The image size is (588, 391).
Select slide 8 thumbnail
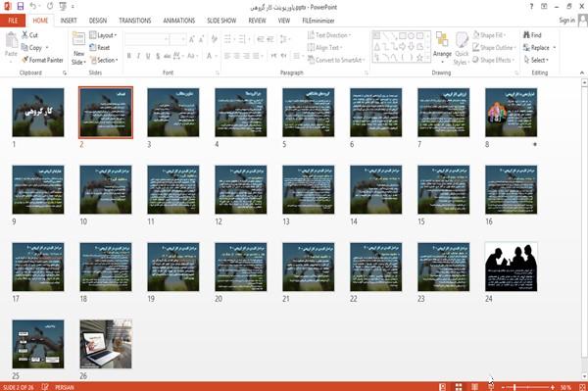click(x=511, y=112)
